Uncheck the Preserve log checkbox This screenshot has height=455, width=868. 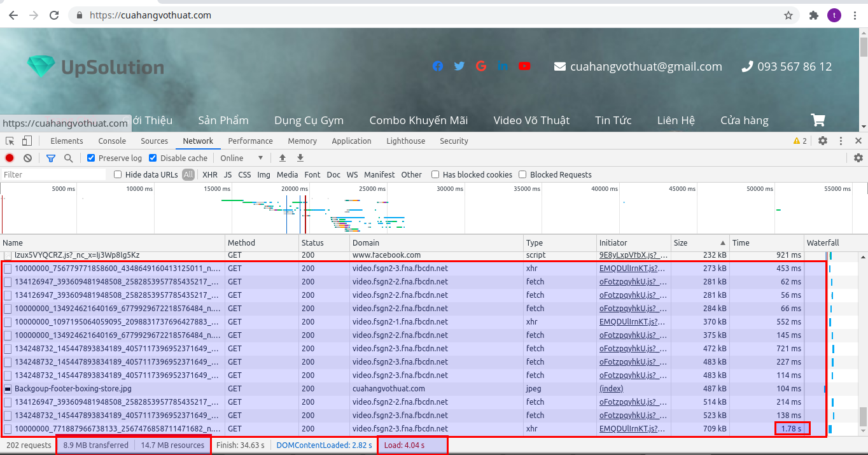[x=91, y=158]
